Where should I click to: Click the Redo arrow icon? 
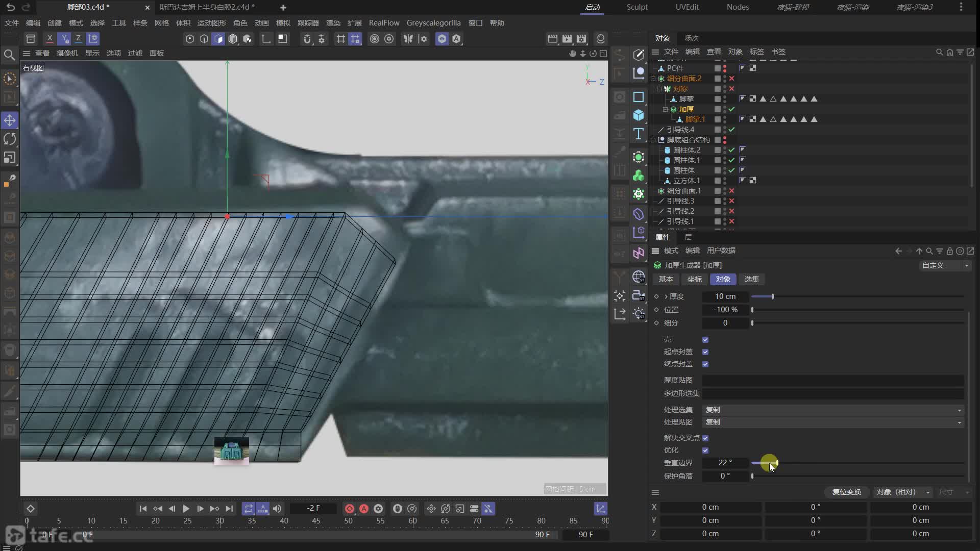26,7
